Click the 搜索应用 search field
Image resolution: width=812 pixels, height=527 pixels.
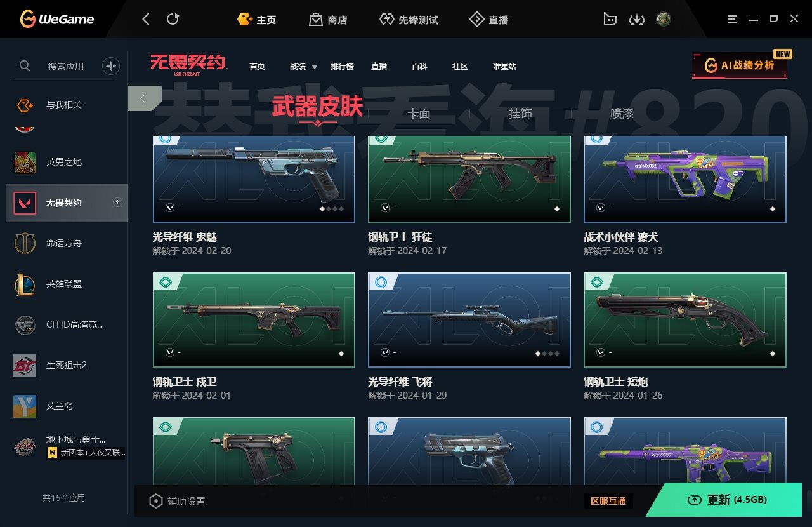66,66
